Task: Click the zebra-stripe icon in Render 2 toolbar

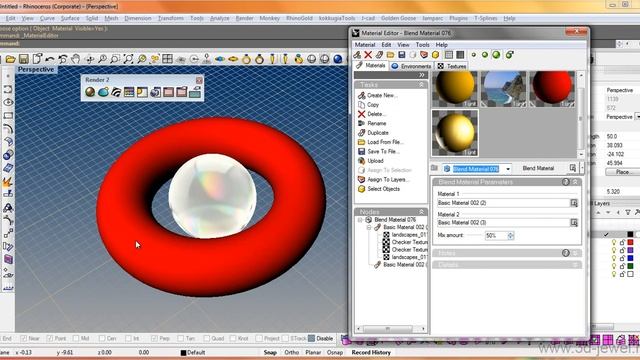Action: pos(116,92)
